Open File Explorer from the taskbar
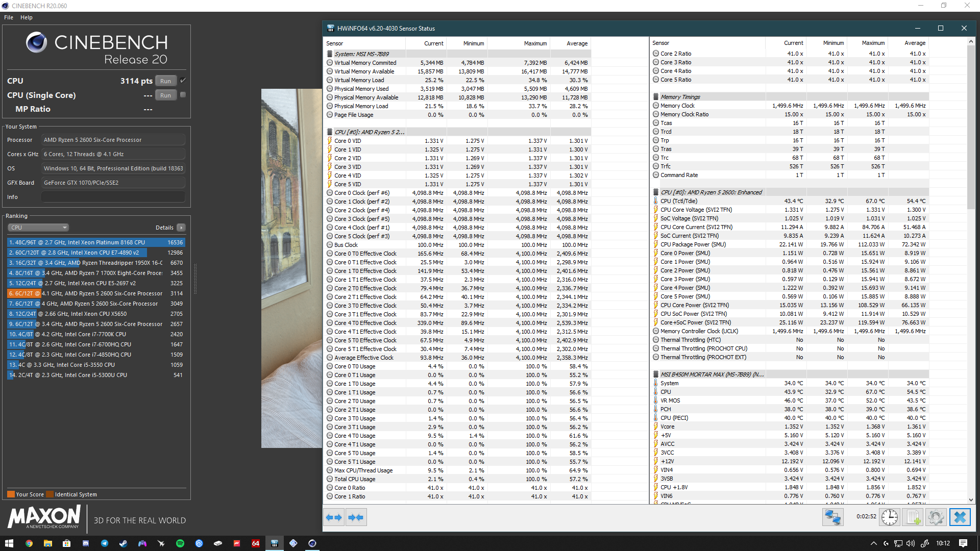980x551 pixels. point(47,543)
